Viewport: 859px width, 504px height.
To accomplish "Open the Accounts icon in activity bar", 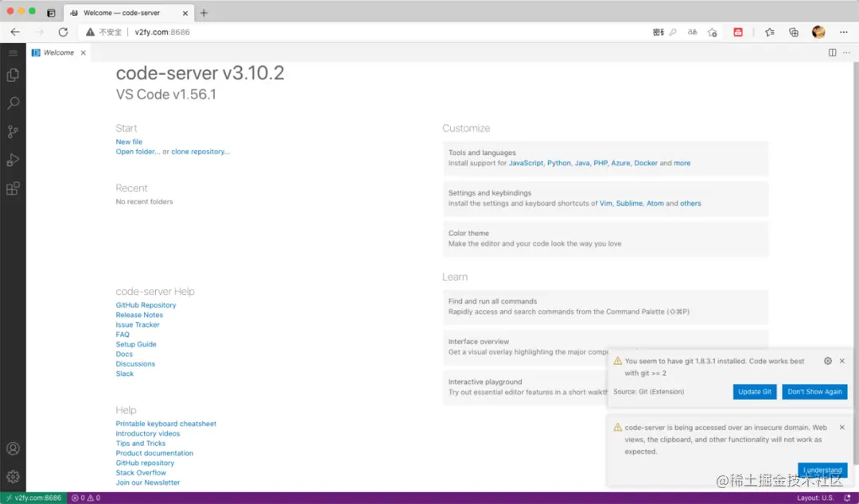I will [x=14, y=448].
